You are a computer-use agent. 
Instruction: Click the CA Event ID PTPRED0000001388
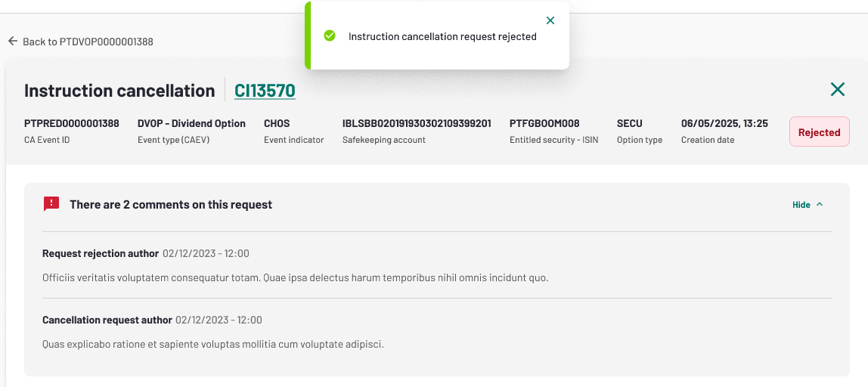point(71,123)
